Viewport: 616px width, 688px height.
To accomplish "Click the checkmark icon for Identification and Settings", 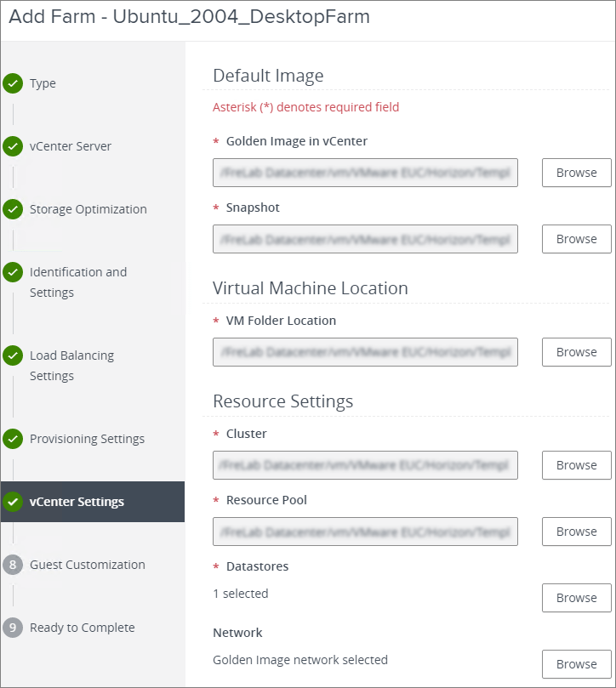I will pyautogui.click(x=13, y=272).
